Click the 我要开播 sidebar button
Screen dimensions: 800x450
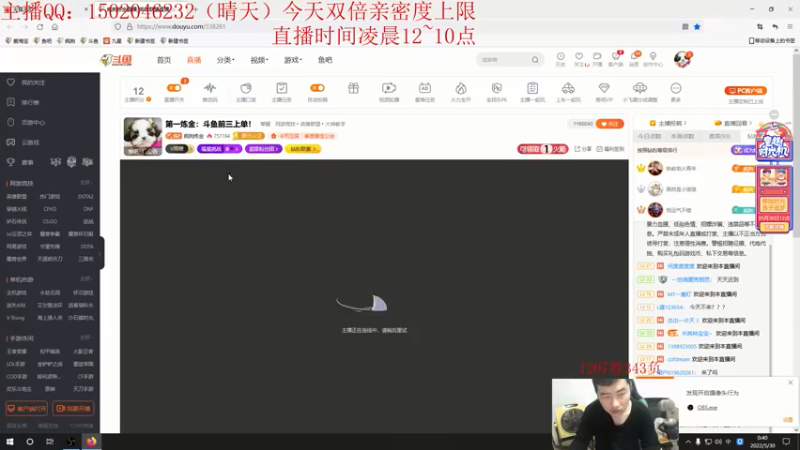(x=73, y=409)
